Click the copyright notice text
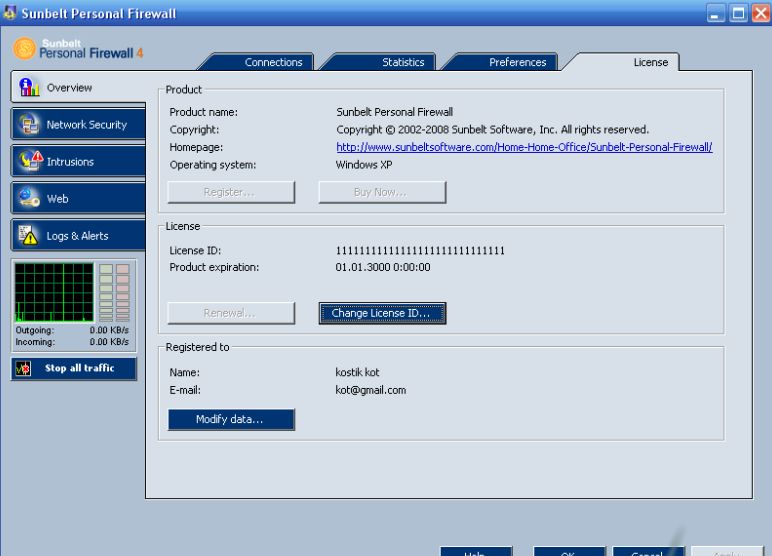The image size is (772, 556). click(x=492, y=130)
